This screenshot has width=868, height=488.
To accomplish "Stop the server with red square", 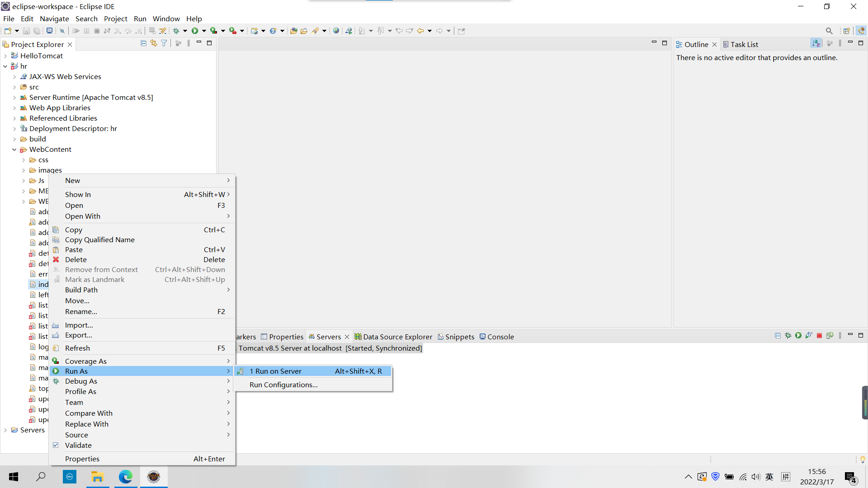I will (x=819, y=336).
